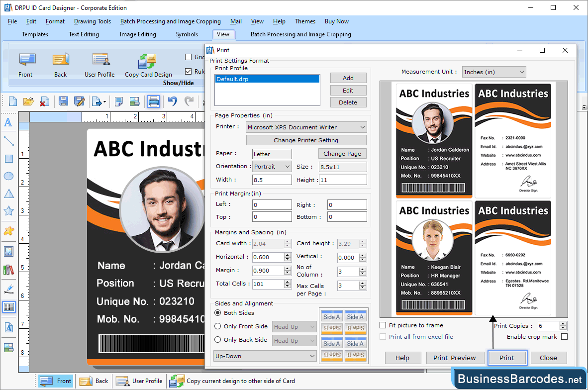Increase Horizontal spacing stepper
The width and height of the screenshot is (588, 390).
pos(288,255)
